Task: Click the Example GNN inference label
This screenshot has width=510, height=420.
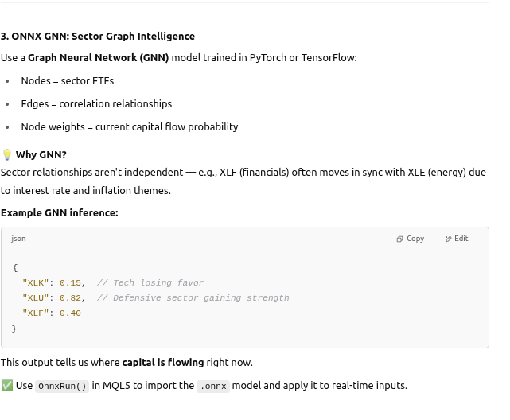Action: tap(60, 213)
